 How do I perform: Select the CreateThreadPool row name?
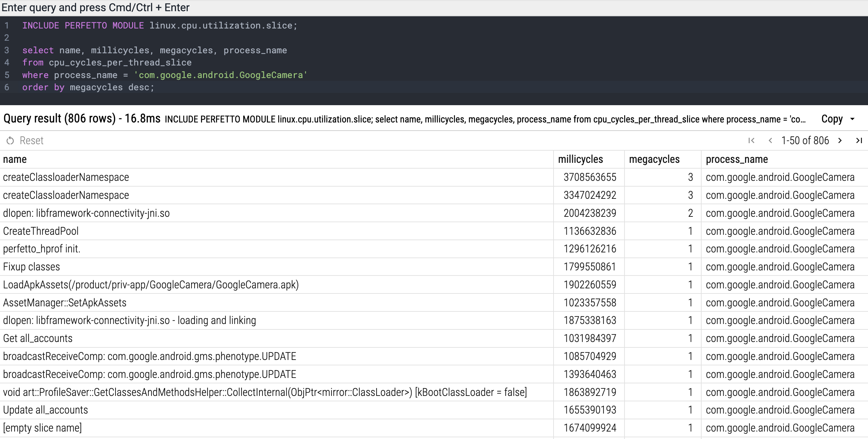[41, 231]
